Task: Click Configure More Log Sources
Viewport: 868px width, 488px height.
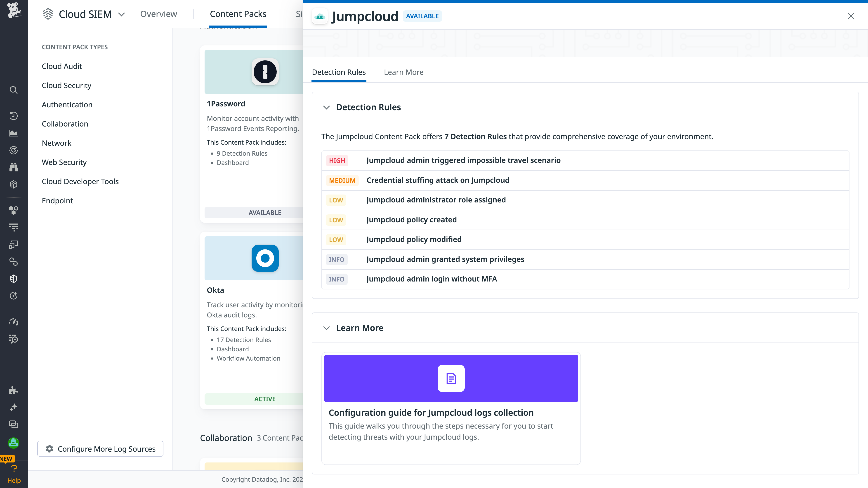Action: pyautogui.click(x=100, y=449)
